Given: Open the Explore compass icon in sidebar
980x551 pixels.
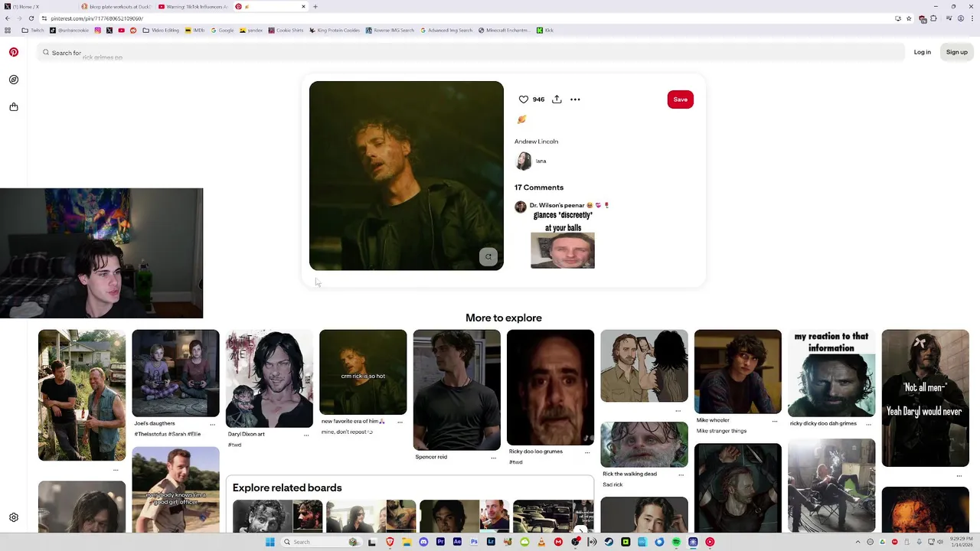Looking at the screenshot, I should point(14,80).
